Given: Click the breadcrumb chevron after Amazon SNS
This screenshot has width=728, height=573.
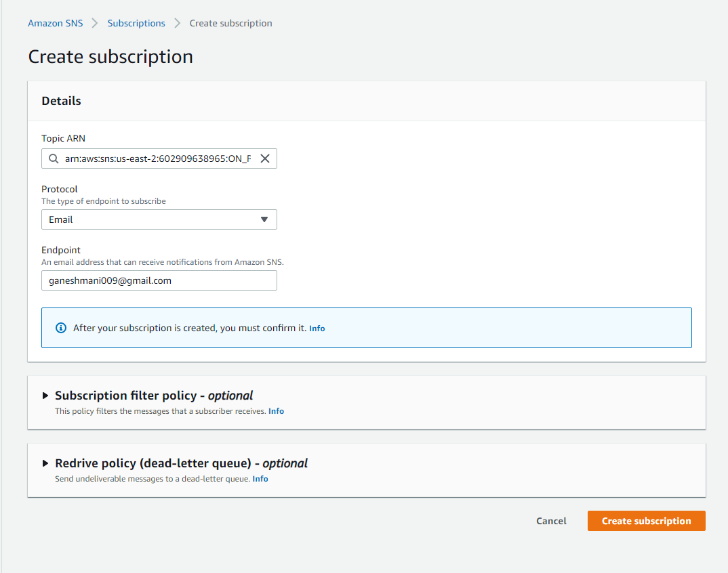Looking at the screenshot, I should 95,23.
